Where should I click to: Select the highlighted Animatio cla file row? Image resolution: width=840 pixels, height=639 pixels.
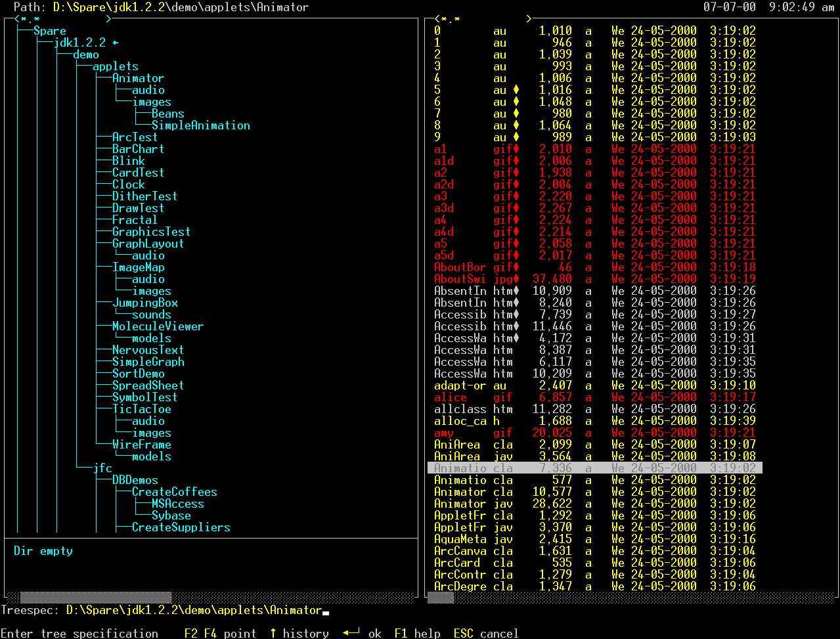[x=594, y=468]
